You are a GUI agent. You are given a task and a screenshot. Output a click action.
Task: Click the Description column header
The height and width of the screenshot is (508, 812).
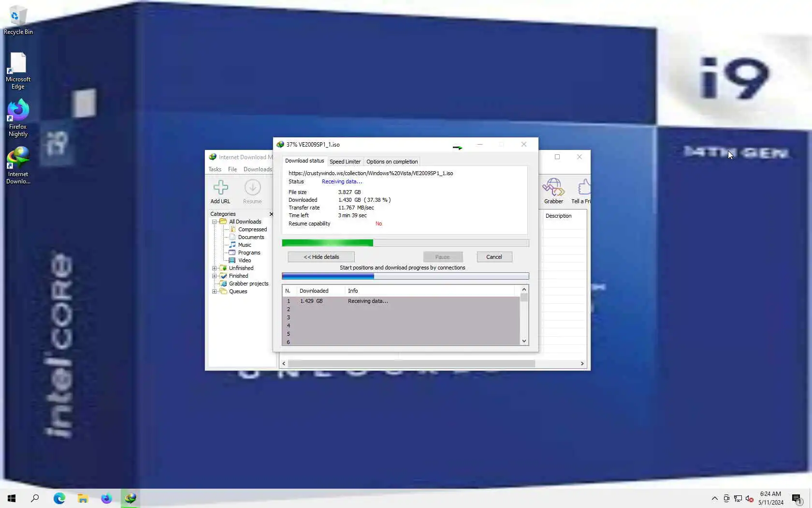pyautogui.click(x=558, y=216)
